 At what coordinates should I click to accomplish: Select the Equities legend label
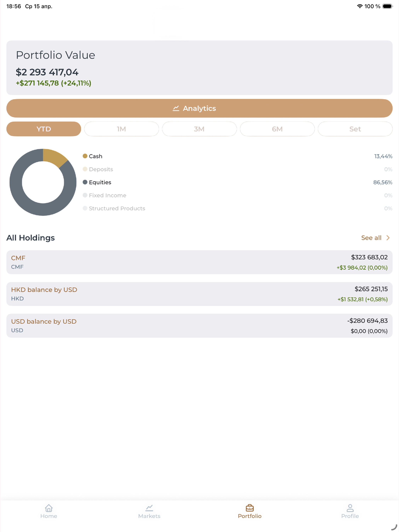tap(100, 182)
